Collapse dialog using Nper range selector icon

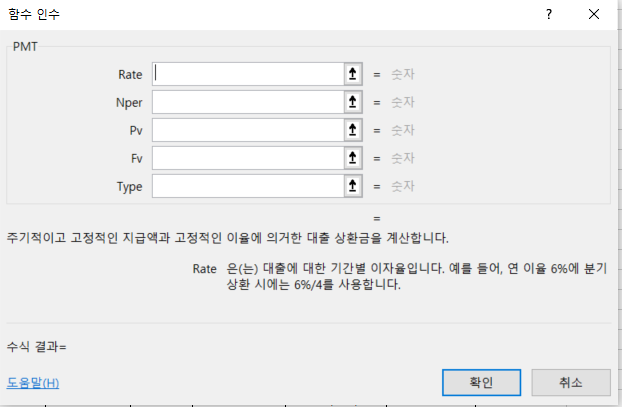click(353, 102)
